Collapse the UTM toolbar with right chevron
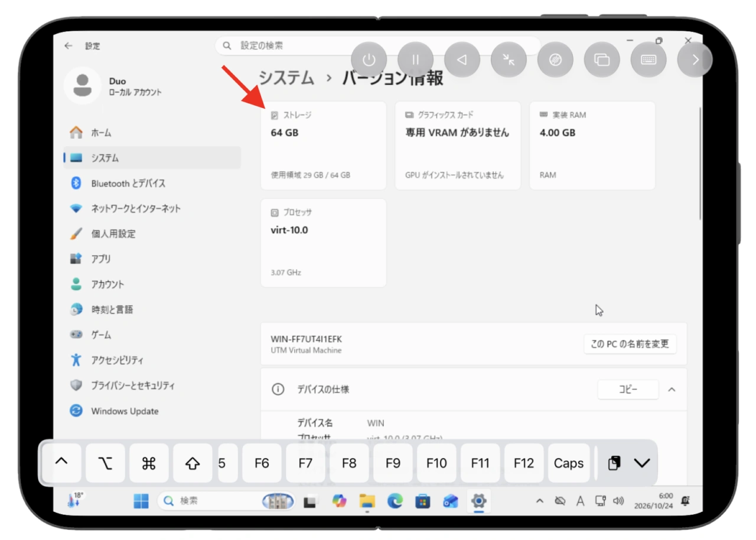Viewport: 756px width, 540px height. pos(695,60)
